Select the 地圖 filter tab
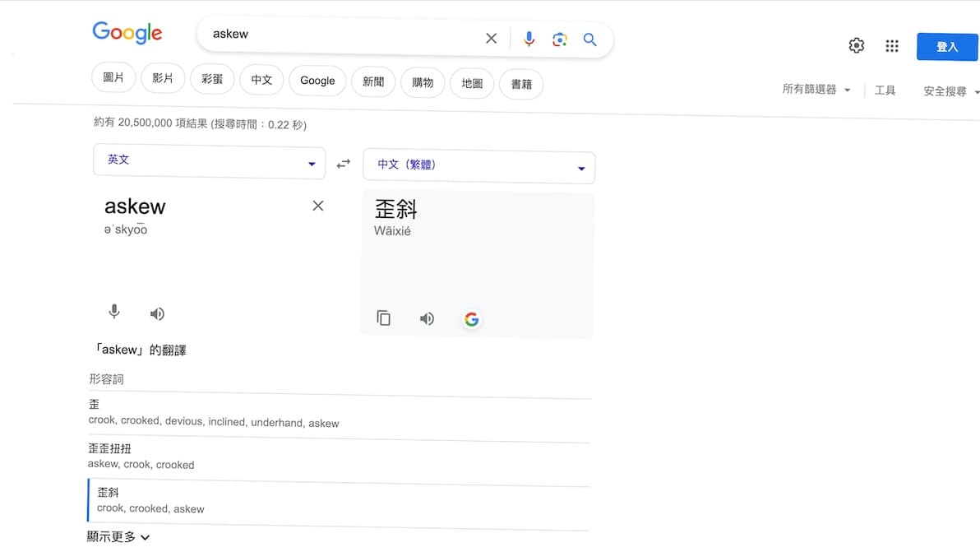This screenshot has width=980, height=552. point(472,84)
